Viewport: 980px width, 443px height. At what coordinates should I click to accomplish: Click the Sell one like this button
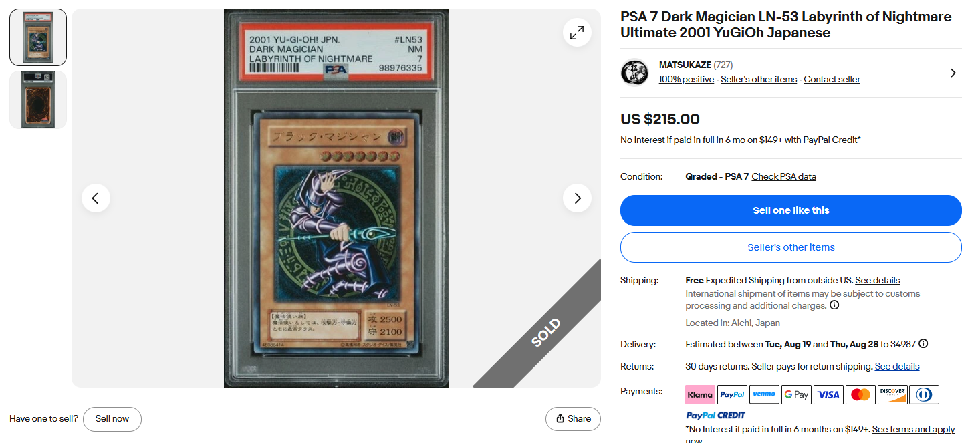(791, 210)
